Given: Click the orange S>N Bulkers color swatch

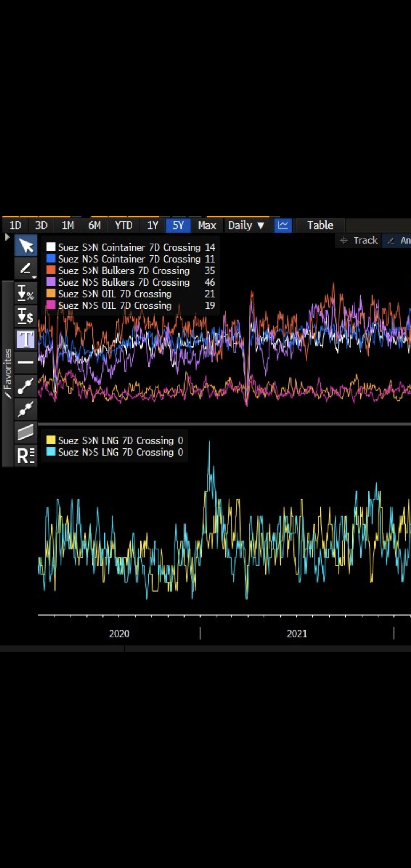Looking at the screenshot, I should coord(51,271).
